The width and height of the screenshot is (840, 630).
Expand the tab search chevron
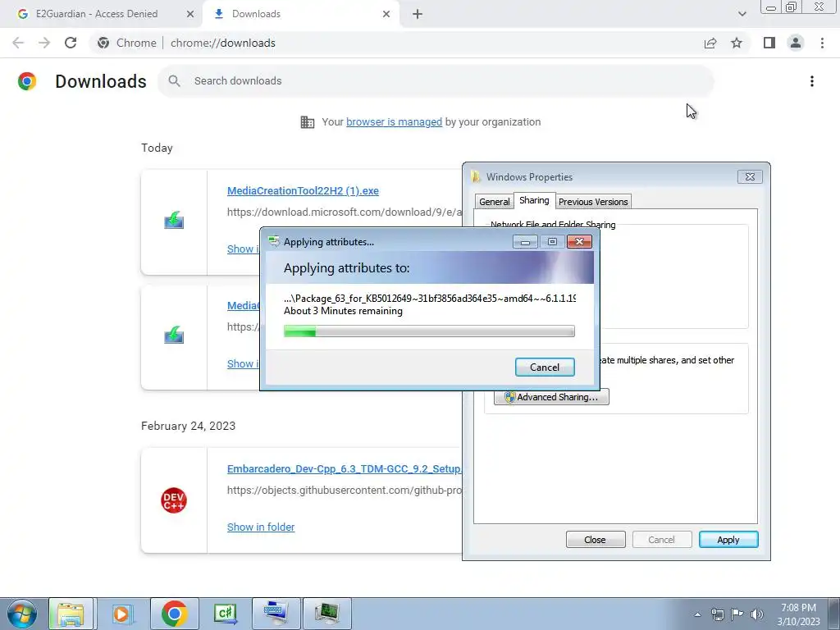point(742,14)
